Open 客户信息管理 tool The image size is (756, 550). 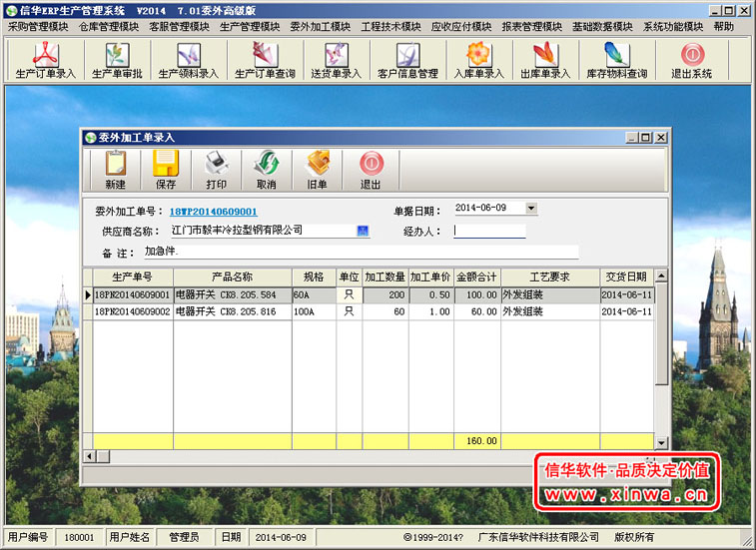point(407,61)
